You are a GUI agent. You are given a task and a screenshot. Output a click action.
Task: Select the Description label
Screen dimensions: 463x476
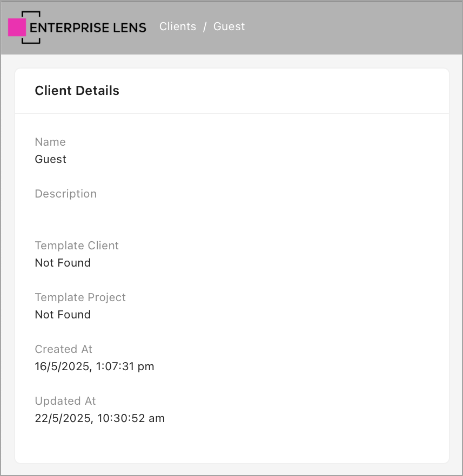[65, 193]
